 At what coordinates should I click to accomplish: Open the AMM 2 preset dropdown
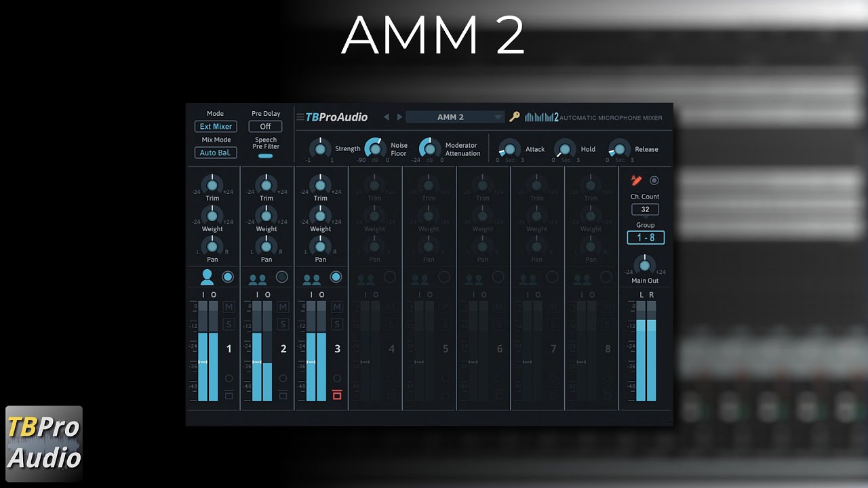(x=455, y=117)
